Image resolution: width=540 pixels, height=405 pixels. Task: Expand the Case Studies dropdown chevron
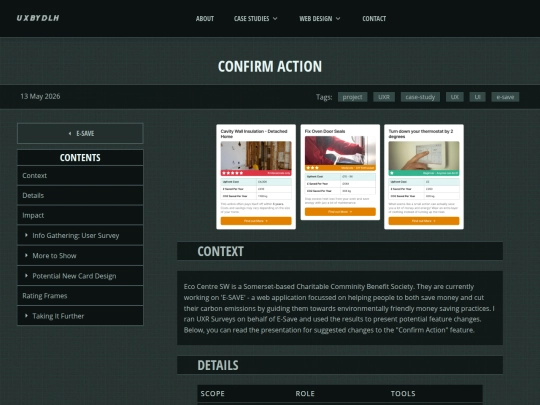(275, 19)
